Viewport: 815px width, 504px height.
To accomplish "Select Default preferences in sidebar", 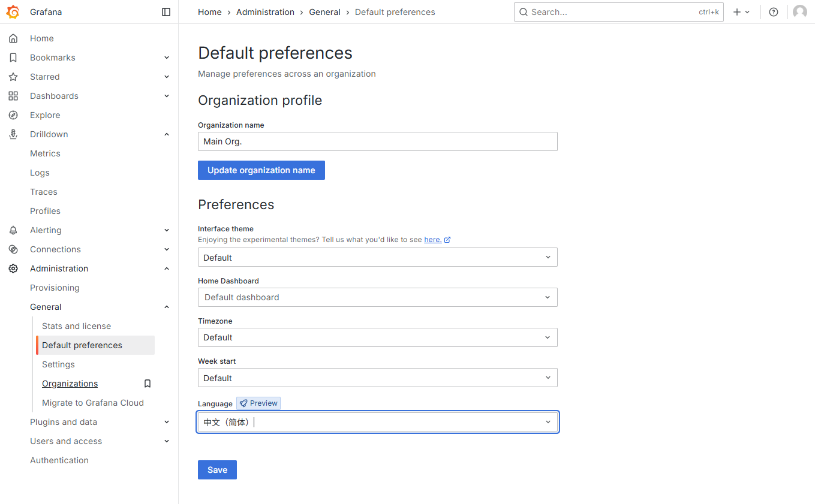I will (95, 345).
